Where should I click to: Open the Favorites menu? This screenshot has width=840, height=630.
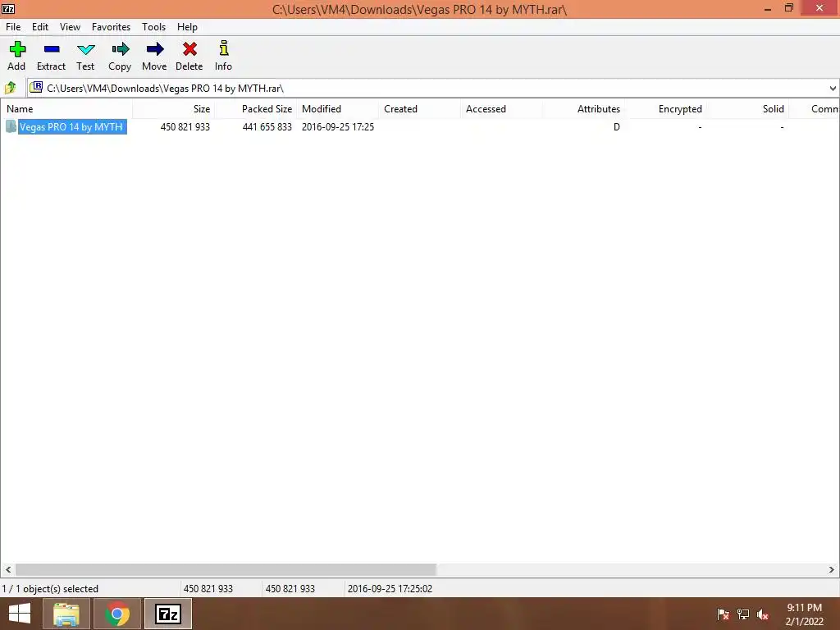point(111,27)
